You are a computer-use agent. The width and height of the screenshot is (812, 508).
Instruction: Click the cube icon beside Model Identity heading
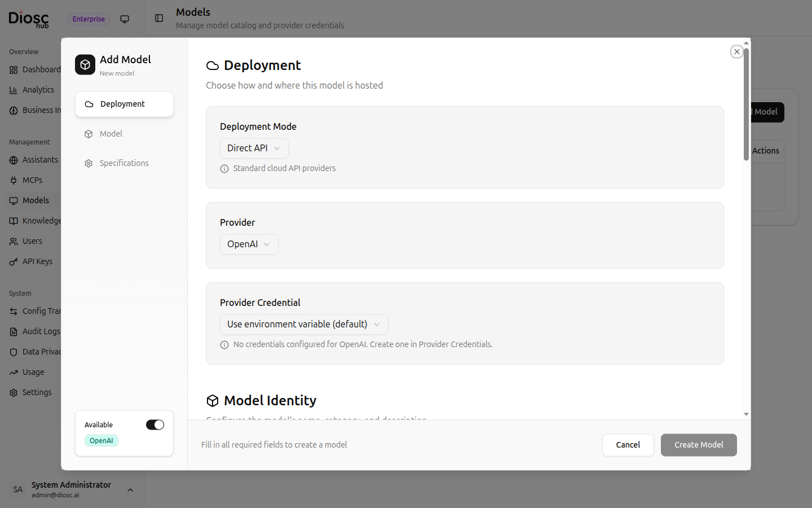(x=213, y=401)
